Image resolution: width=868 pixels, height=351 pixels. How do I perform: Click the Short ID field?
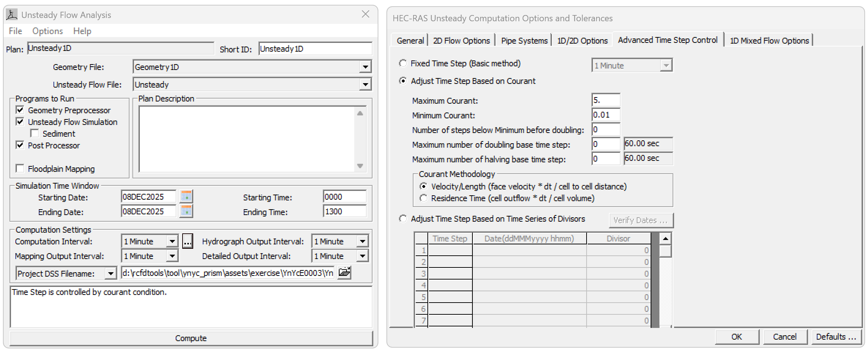click(315, 49)
